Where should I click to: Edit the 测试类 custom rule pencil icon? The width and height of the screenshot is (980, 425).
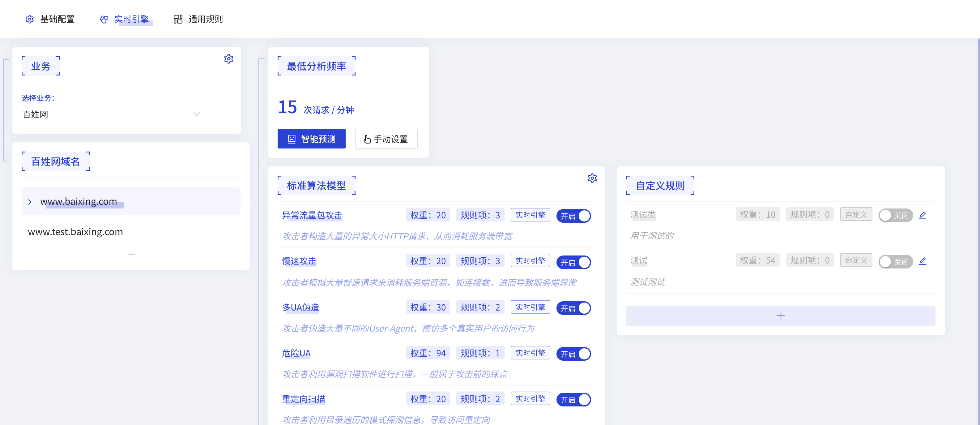[x=922, y=215]
